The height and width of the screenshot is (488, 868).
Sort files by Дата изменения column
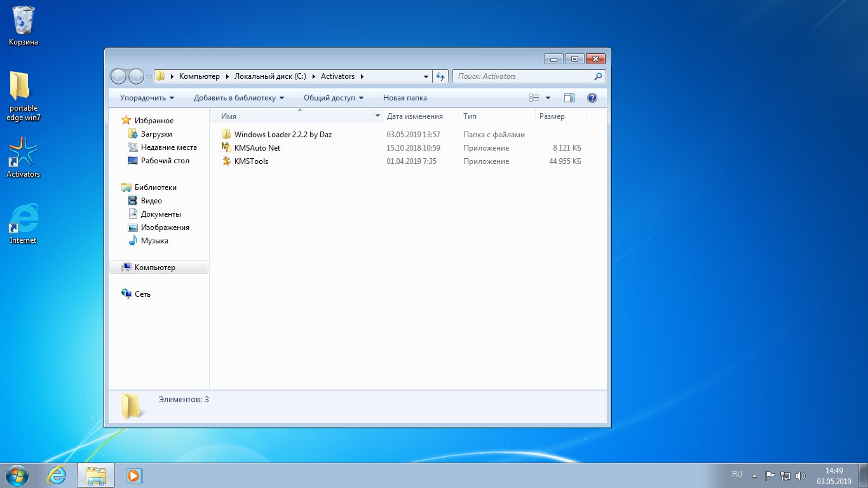tap(414, 116)
